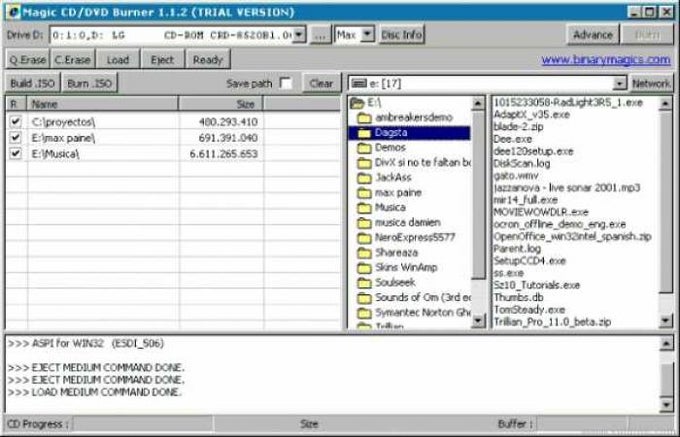Click the max paine folder icon
Image resolution: width=680 pixels, height=437 pixels.
(364, 193)
